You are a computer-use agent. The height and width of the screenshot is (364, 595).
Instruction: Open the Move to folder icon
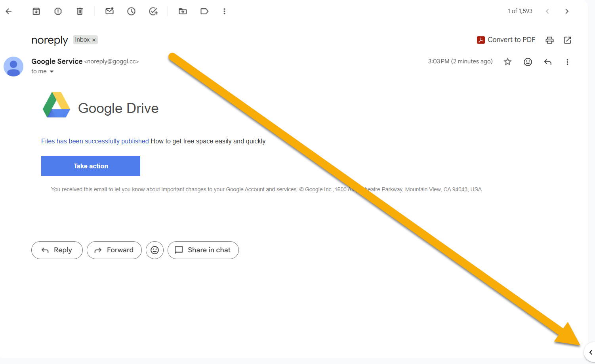click(x=183, y=11)
